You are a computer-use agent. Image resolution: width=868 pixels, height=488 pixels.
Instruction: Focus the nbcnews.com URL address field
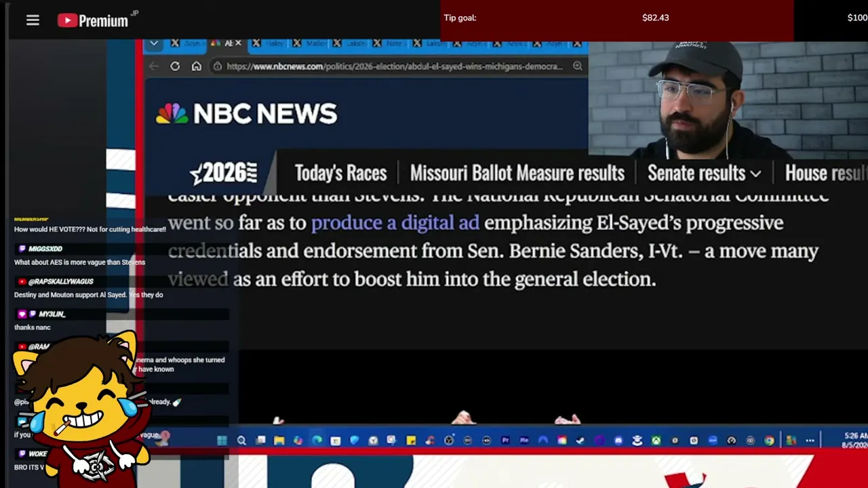pyautogui.click(x=395, y=66)
